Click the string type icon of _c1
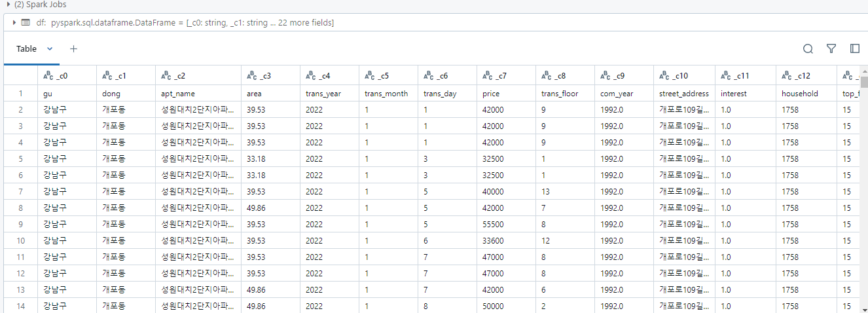Viewport: 868px width, 313px height. click(x=107, y=76)
